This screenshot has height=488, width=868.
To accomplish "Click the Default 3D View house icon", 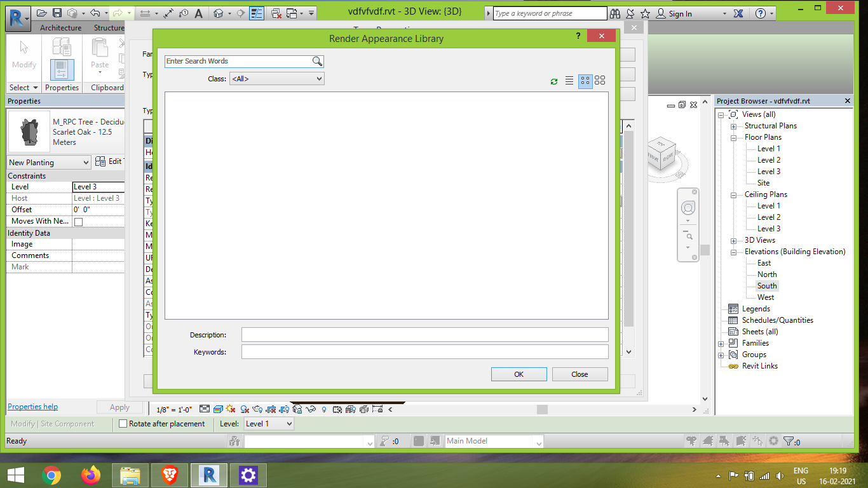I will click(x=217, y=13).
